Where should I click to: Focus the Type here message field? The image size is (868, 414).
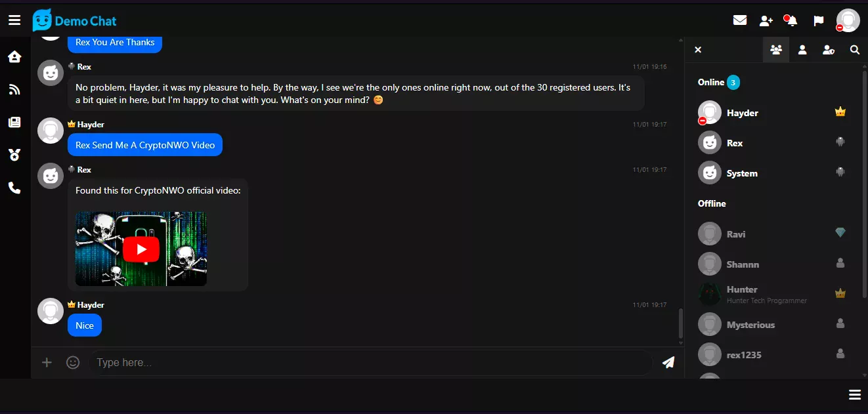click(372, 362)
